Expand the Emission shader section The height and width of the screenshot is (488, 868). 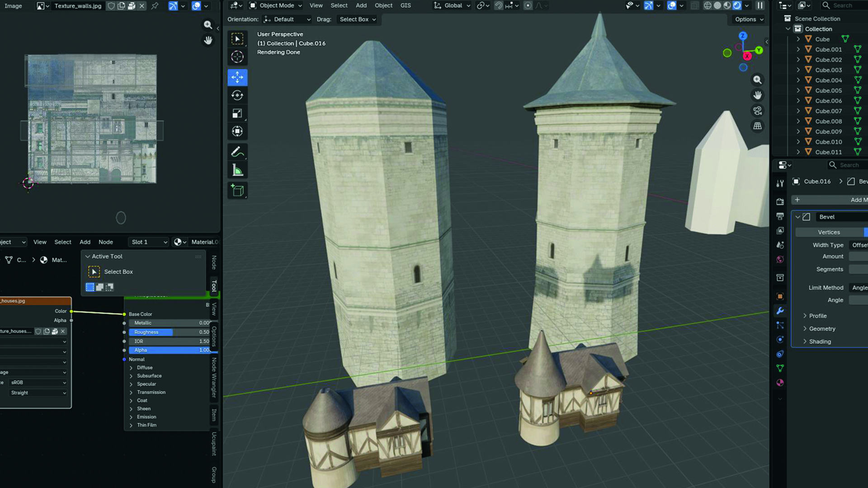coord(143,417)
